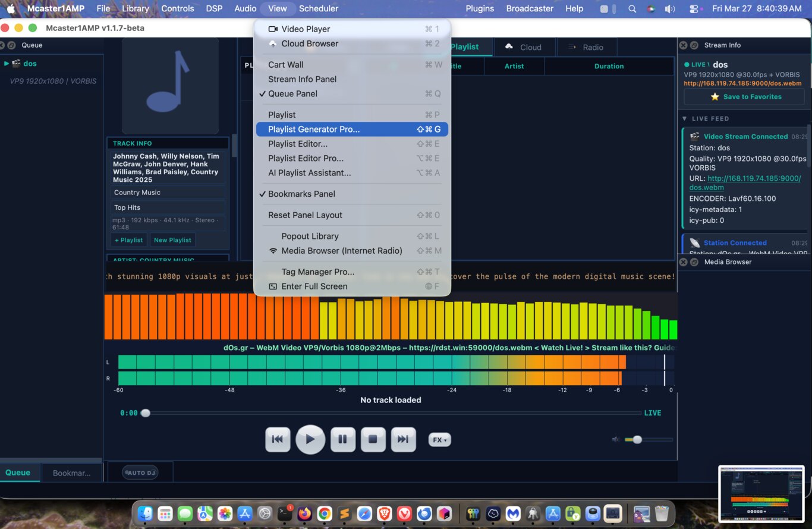
Task: Click the previous track button
Action: tap(278, 439)
